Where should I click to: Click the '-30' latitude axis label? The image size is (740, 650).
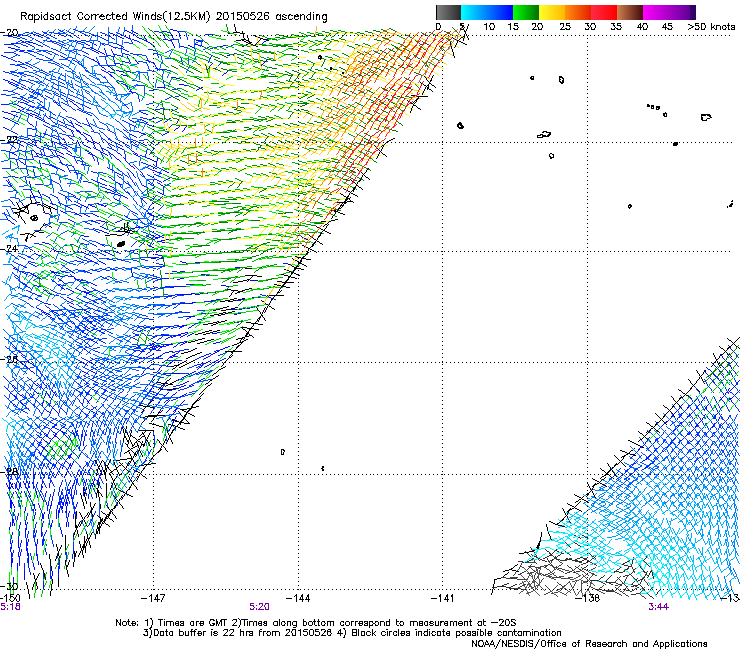coord(9,587)
